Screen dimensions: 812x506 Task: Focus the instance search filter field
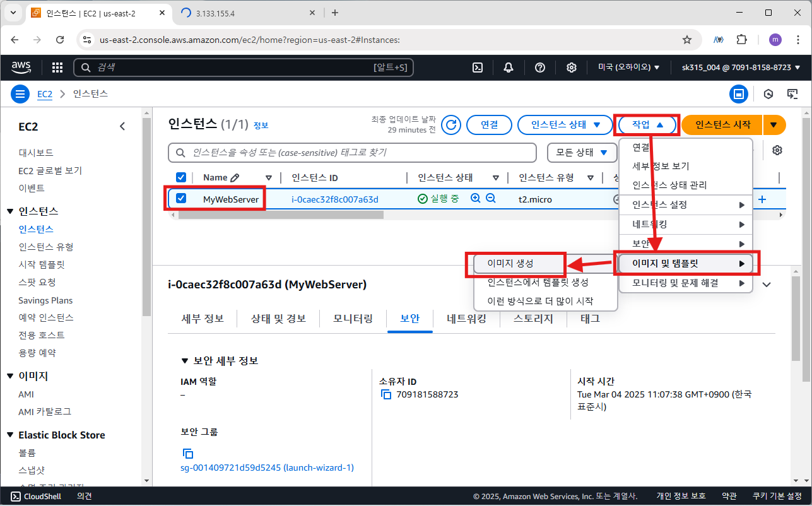352,152
